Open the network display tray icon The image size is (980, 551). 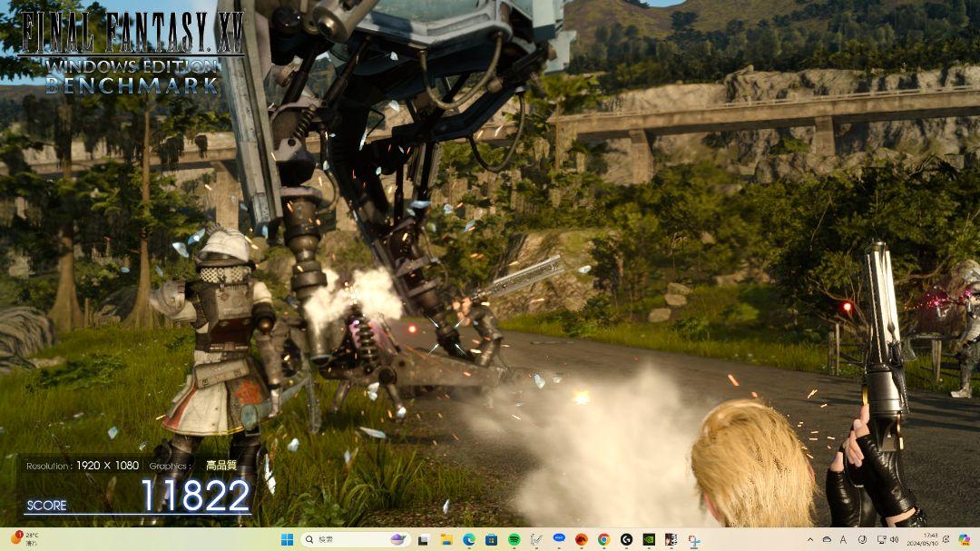click(881, 540)
